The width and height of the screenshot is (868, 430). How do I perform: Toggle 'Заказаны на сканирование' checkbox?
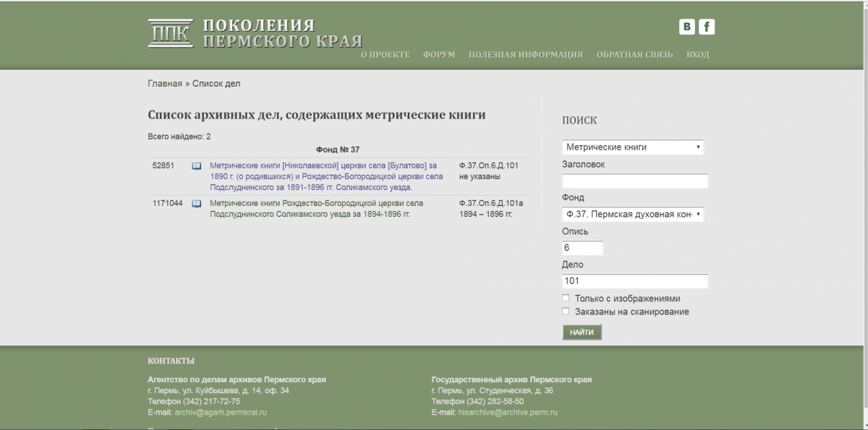566,311
